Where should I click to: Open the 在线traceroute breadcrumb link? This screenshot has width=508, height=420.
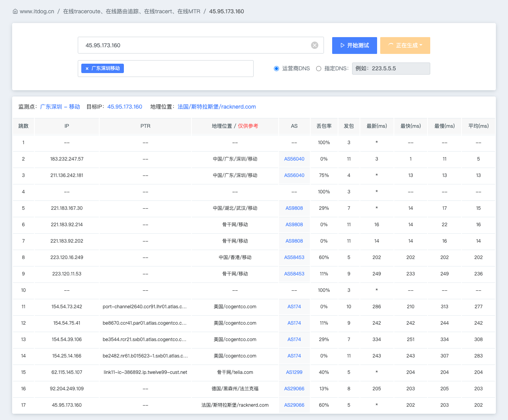132,11
